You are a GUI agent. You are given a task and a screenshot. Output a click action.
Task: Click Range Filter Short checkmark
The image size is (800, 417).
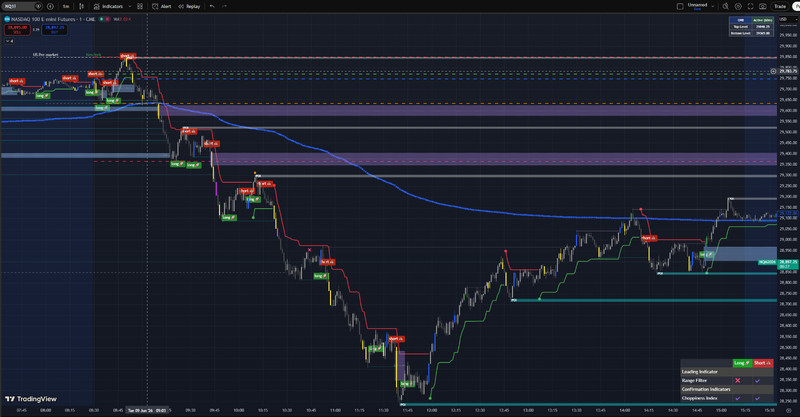click(x=757, y=380)
